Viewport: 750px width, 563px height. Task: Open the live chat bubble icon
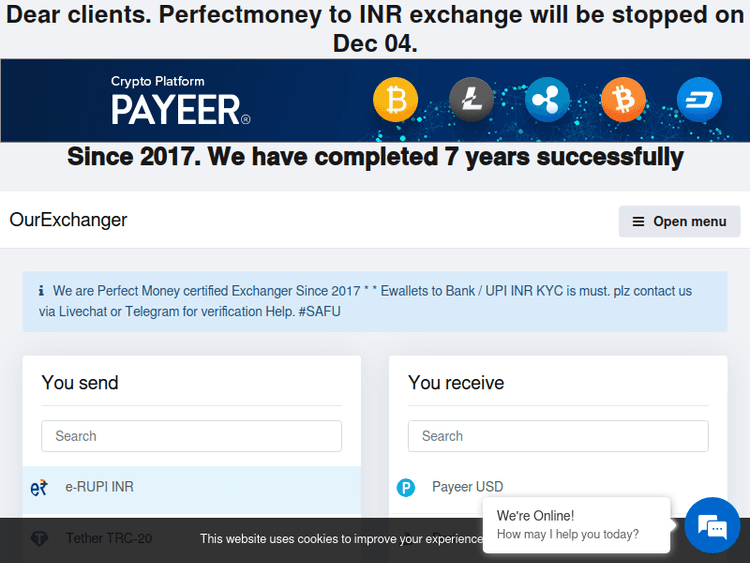point(712,525)
